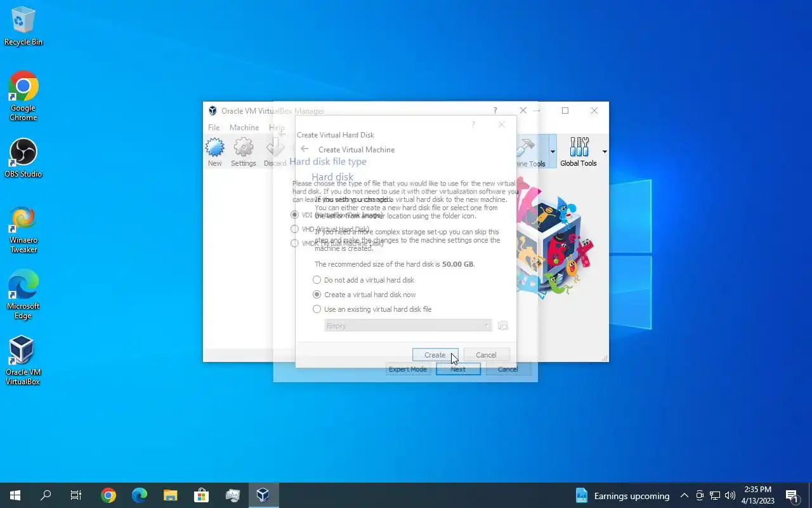Expand the Global Tools dropdown arrow
The height and width of the screenshot is (508, 812).
[x=605, y=152]
